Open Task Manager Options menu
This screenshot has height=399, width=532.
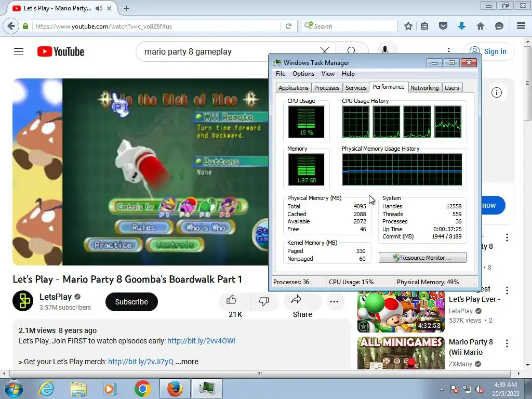tap(303, 74)
